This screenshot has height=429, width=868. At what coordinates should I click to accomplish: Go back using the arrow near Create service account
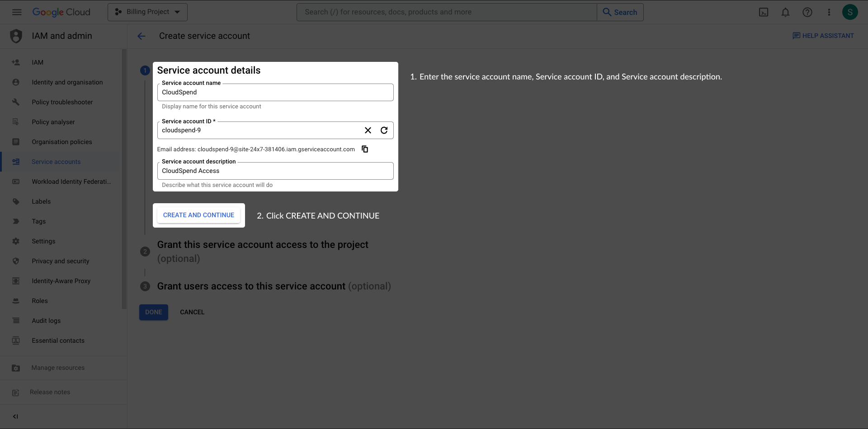pos(142,36)
